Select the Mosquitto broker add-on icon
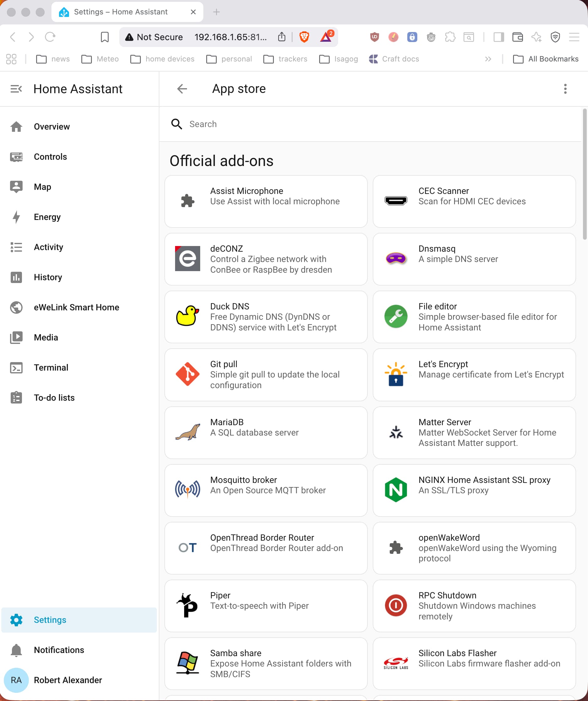This screenshot has height=701, width=588. [188, 490]
